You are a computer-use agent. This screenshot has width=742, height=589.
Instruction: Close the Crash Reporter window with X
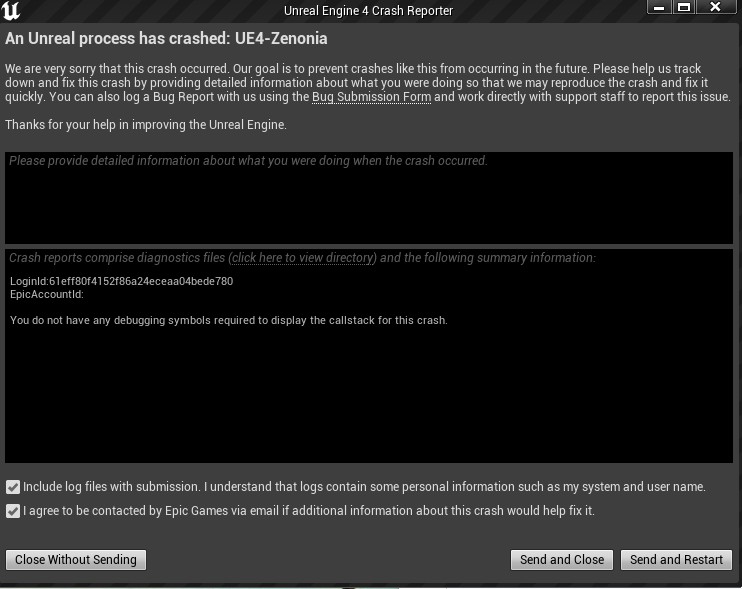[x=716, y=7]
